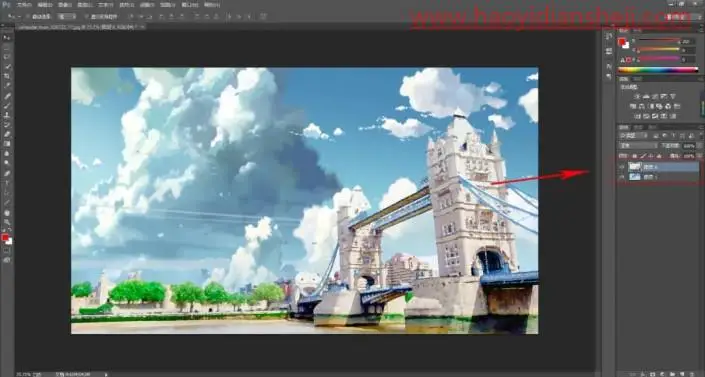Click the white background color in toolbar
Screen dimensions: 705x377
click(x=10, y=242)
